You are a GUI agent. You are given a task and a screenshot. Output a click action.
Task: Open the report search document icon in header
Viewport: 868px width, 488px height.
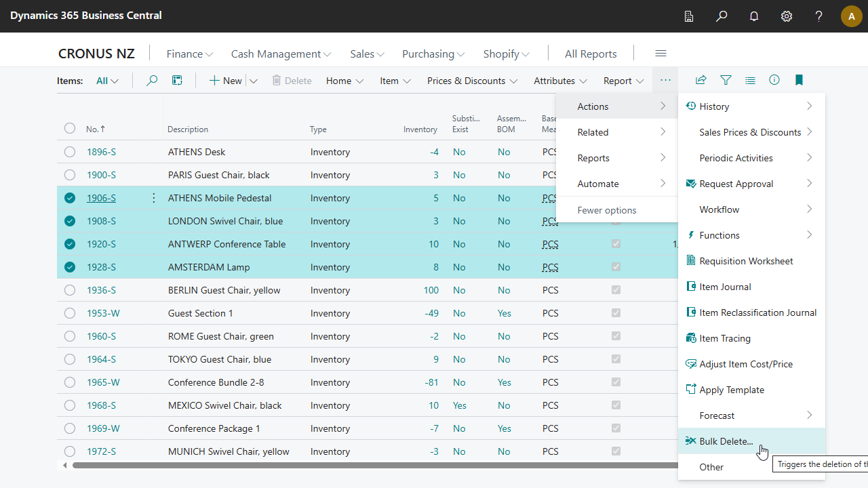[x=689, y=16]
